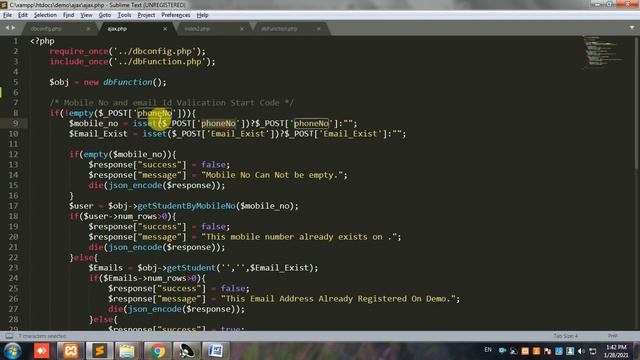Click the <?php opening tag
This screenshot has width=640, height=360.
(x=42, y=41)
